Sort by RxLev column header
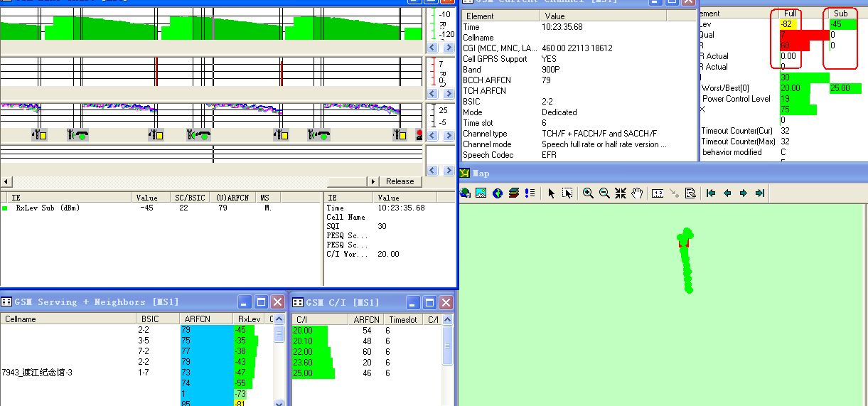This screenshot has width=868, height=406. [250, 319]
